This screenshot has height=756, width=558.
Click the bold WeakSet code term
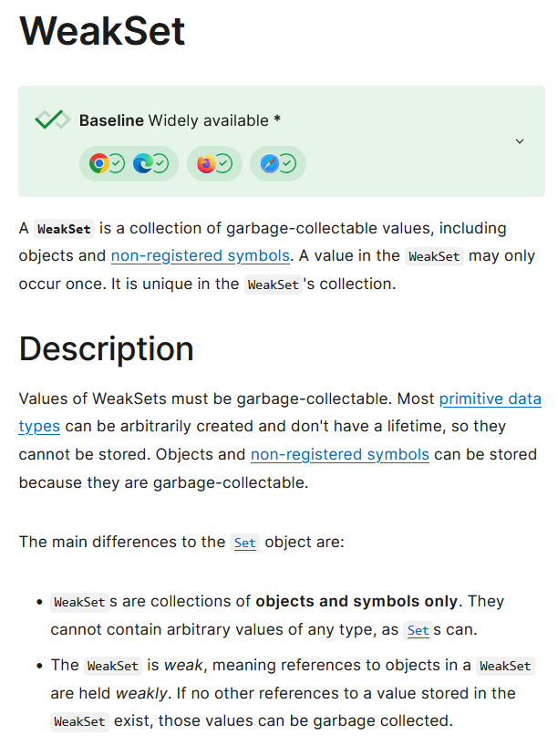(x=64, y=229)
